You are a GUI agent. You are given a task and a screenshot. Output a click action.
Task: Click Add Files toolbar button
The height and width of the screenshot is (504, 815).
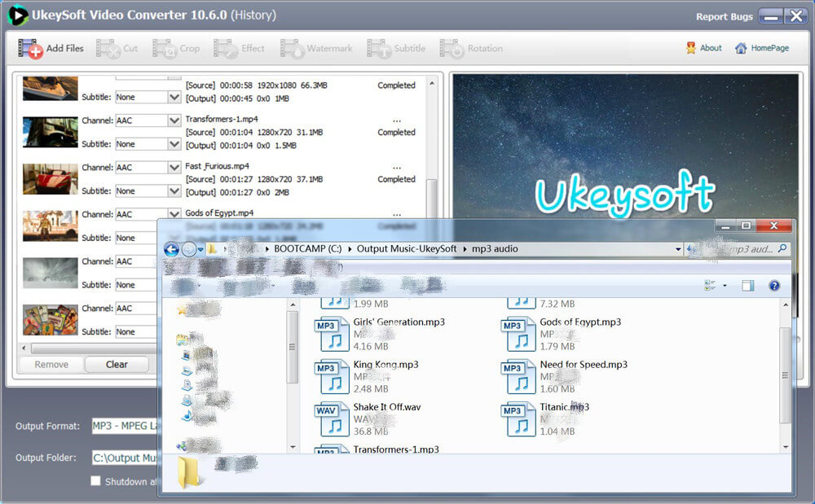tap(51, 48)
